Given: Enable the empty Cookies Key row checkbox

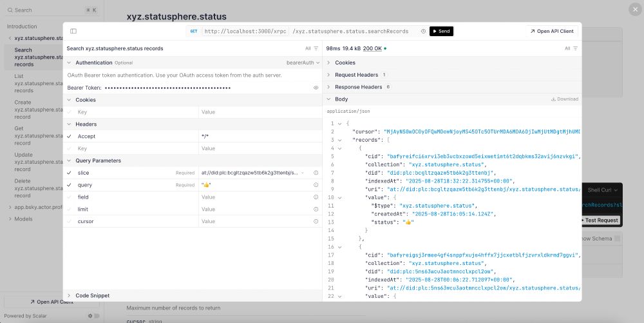Looking at the screenshot, I should pyautogui.click(x=69, y=112).
